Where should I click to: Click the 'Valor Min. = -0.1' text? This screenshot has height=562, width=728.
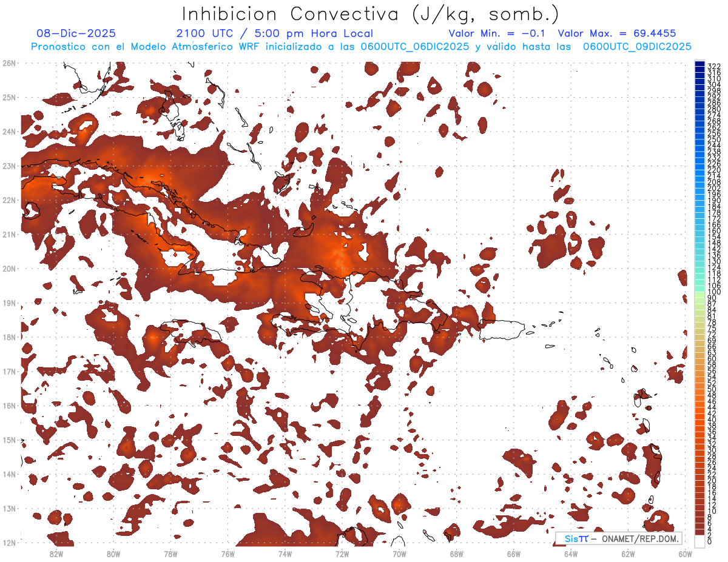tap(497, 33)
